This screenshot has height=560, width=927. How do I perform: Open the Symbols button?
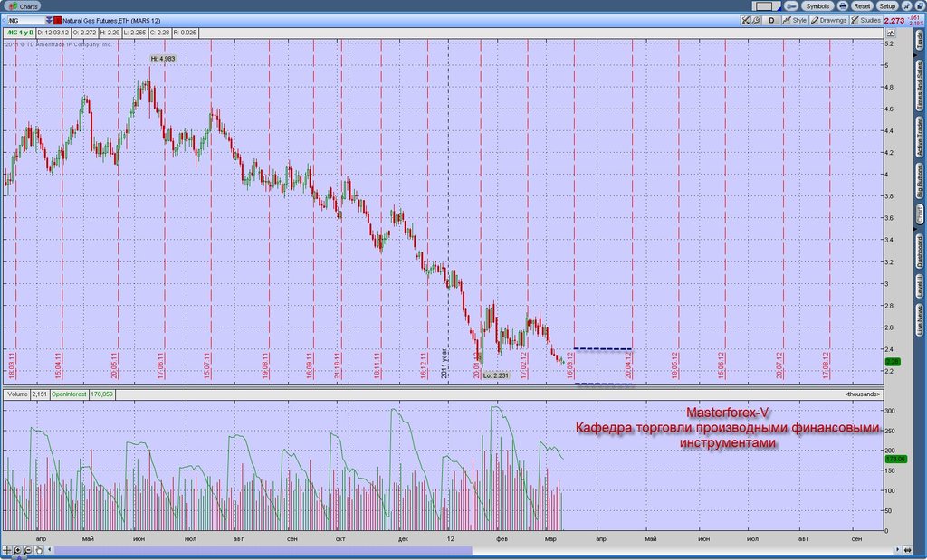tap(817, 6)
